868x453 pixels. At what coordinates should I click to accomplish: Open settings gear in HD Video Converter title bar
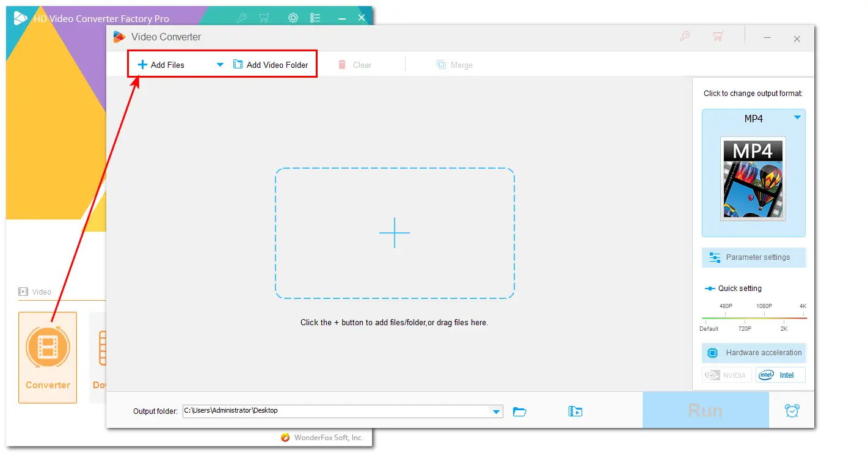(293, 18)
